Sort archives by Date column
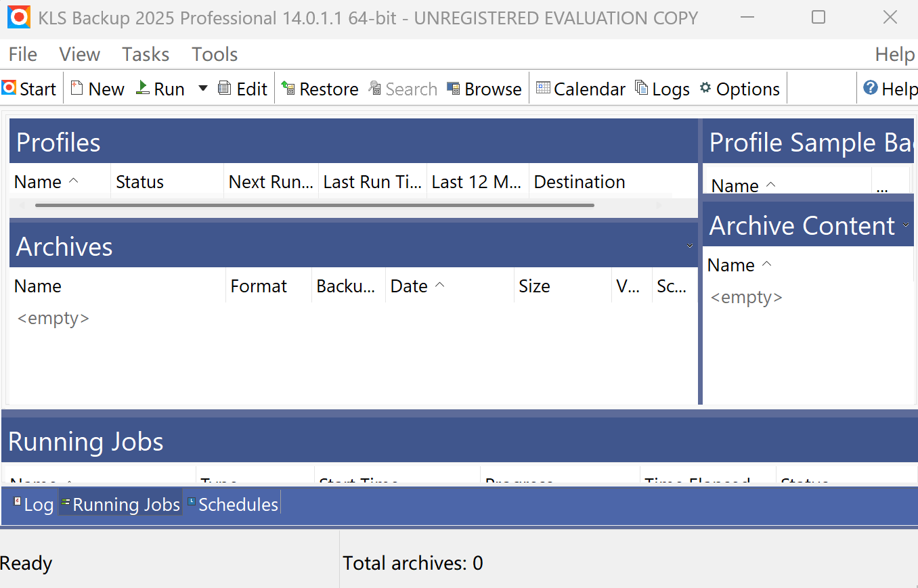This screenshot has height=588, width=918. pos(450,286)
